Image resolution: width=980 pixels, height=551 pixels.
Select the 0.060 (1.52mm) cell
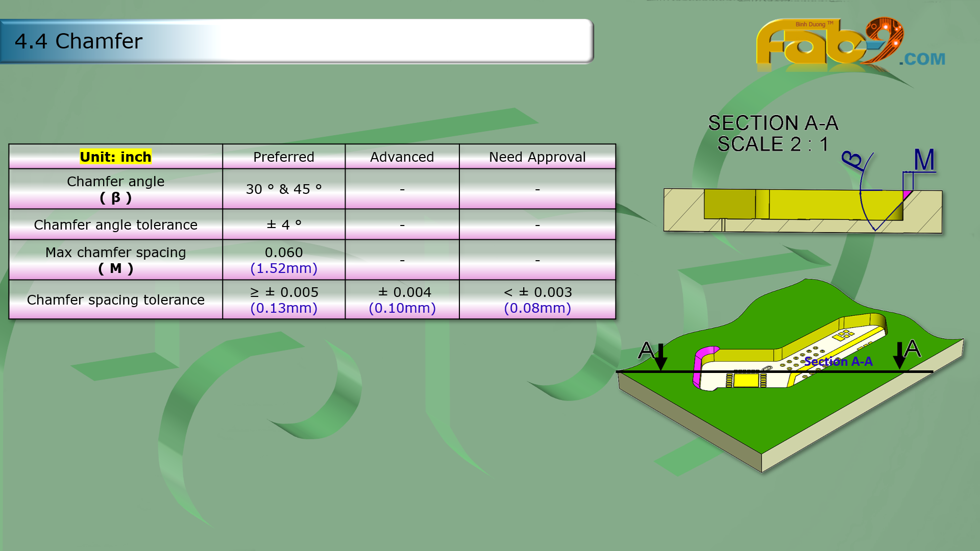(x=284, y=260)
